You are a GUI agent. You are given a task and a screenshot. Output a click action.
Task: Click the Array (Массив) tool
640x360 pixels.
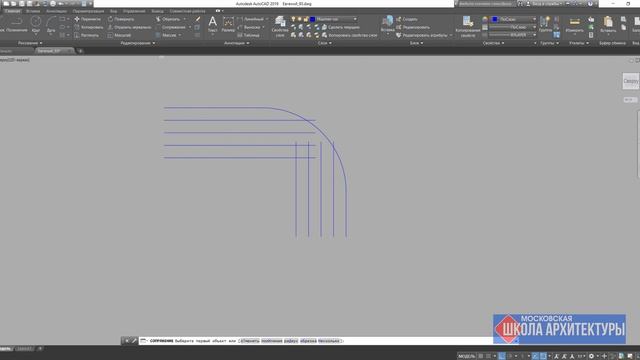(x=166, y=36)
